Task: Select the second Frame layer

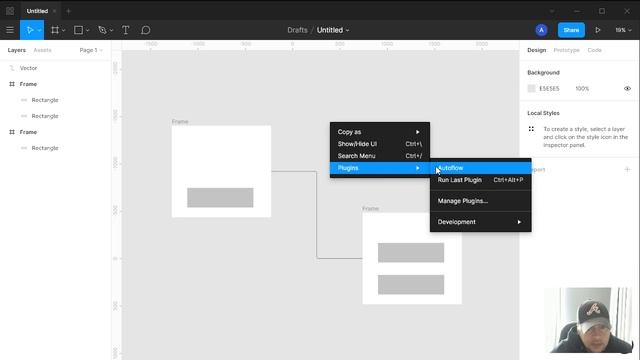Action: pyautogui.click(x=56, y=132)
